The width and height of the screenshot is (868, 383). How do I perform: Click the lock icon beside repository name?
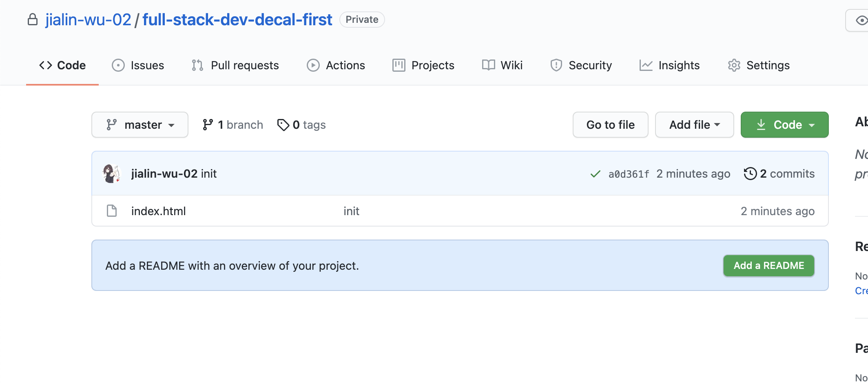33,20
